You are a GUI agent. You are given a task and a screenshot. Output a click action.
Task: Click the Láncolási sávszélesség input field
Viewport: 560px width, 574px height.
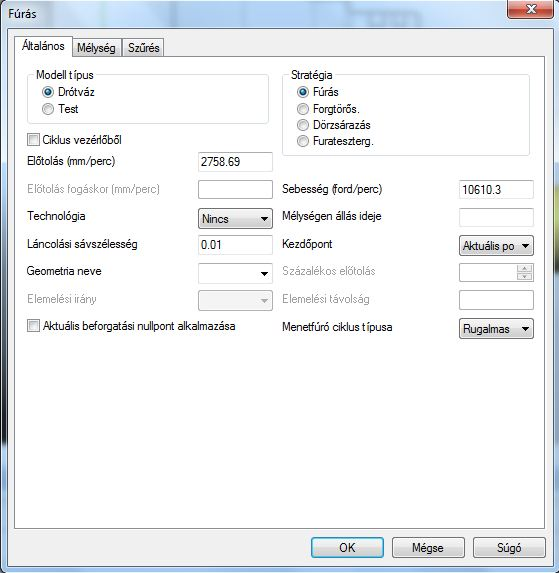coord(235,245)
